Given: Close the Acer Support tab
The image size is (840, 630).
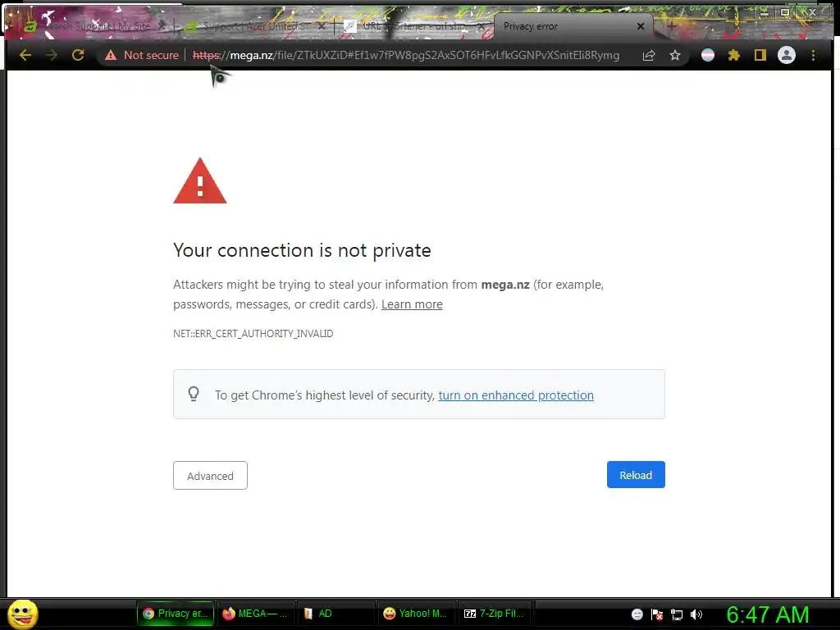Looking at the screenshot, I should (x=322, y=25).
